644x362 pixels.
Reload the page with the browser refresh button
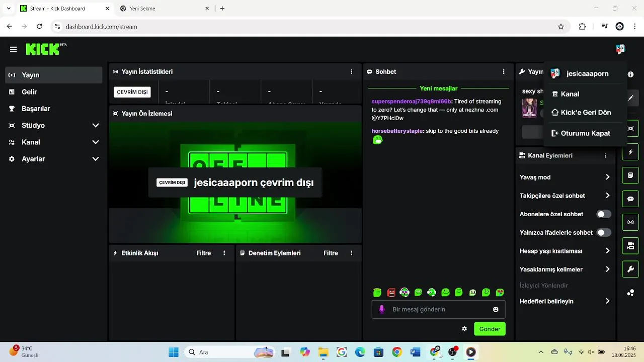(x=40, y=27)
